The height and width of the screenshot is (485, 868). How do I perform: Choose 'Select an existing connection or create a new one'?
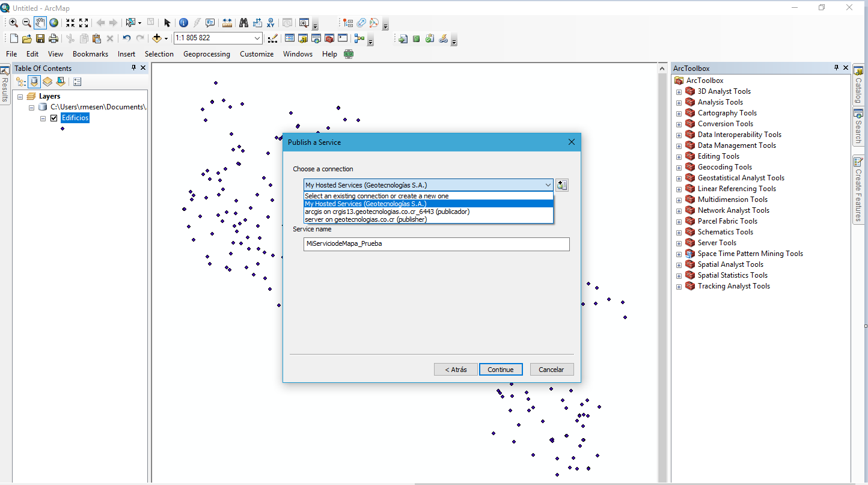click(428, 196)
